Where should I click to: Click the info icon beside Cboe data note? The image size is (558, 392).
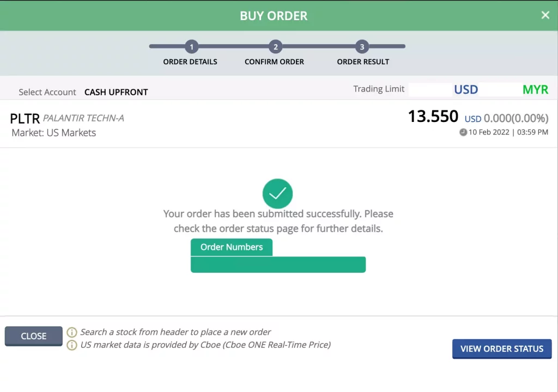[72, 345]
